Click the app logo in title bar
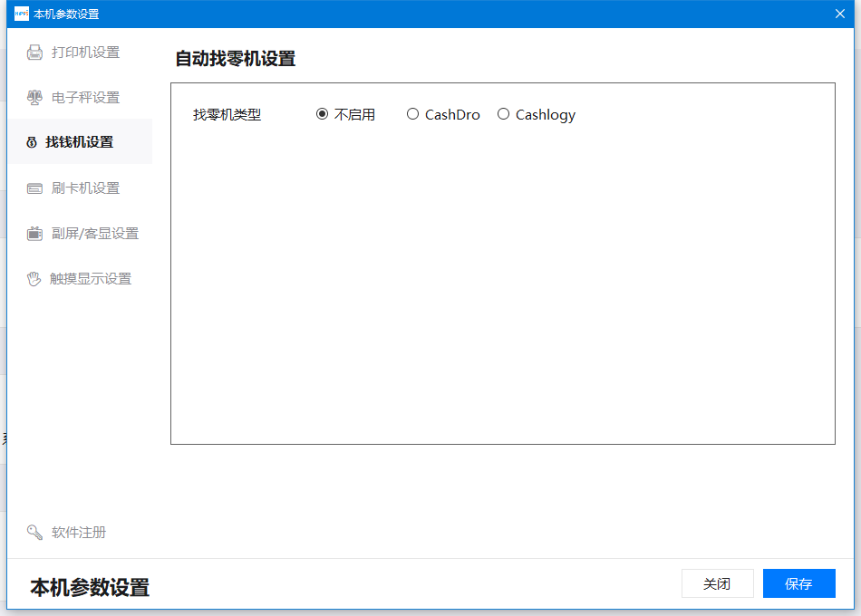This screenshot has height=616, width=861. [x=22, y=14]
